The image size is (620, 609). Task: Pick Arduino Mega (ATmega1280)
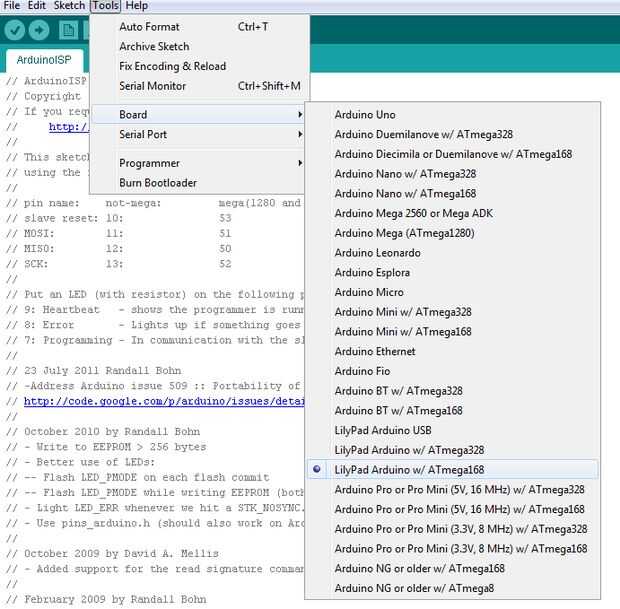pos(452,233)
